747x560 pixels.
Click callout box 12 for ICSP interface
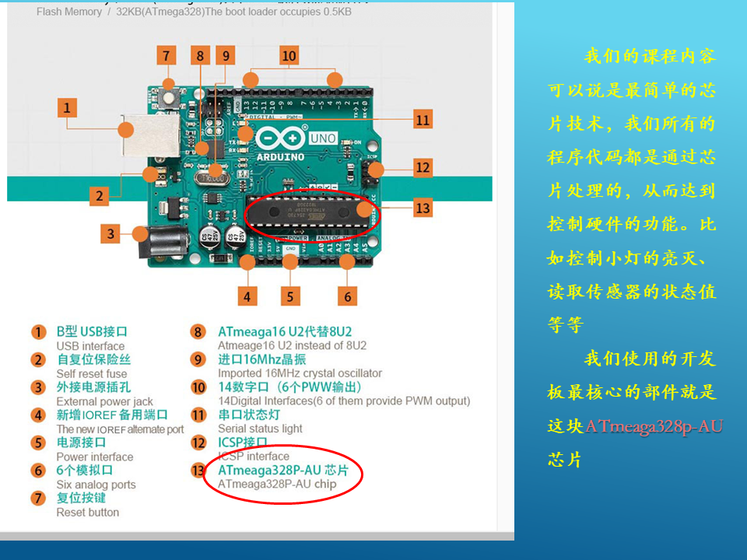click(x=422, y=167)
